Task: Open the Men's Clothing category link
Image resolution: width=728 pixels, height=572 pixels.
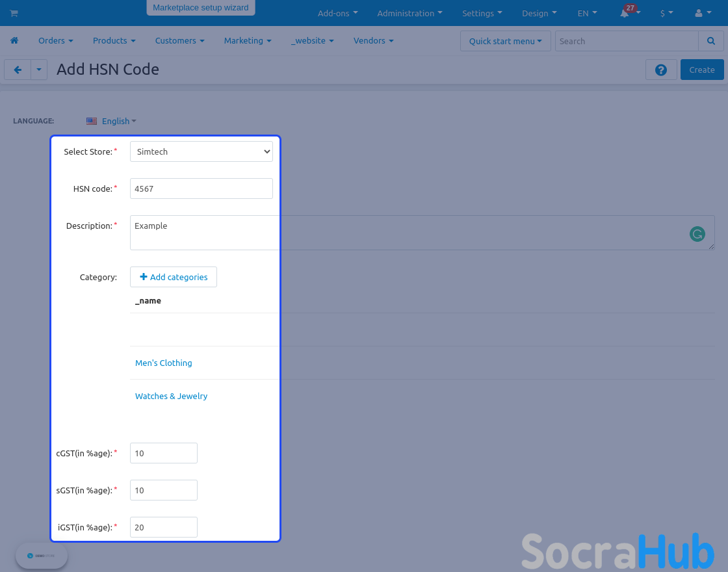Action: click(164, 363)
